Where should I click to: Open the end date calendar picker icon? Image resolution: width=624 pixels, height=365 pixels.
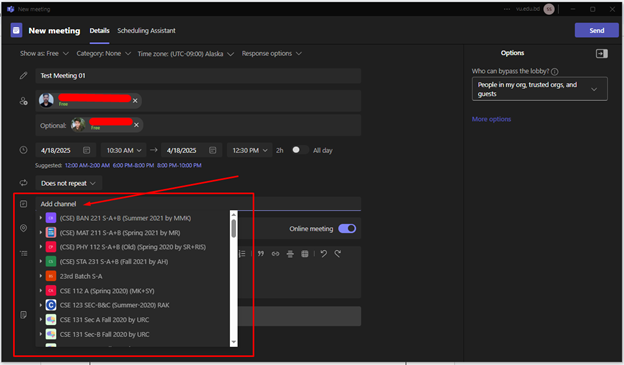(x=213, y=150)
